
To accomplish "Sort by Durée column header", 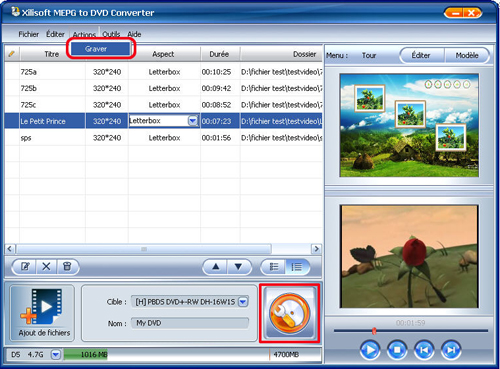I will (x=219, y=54).
